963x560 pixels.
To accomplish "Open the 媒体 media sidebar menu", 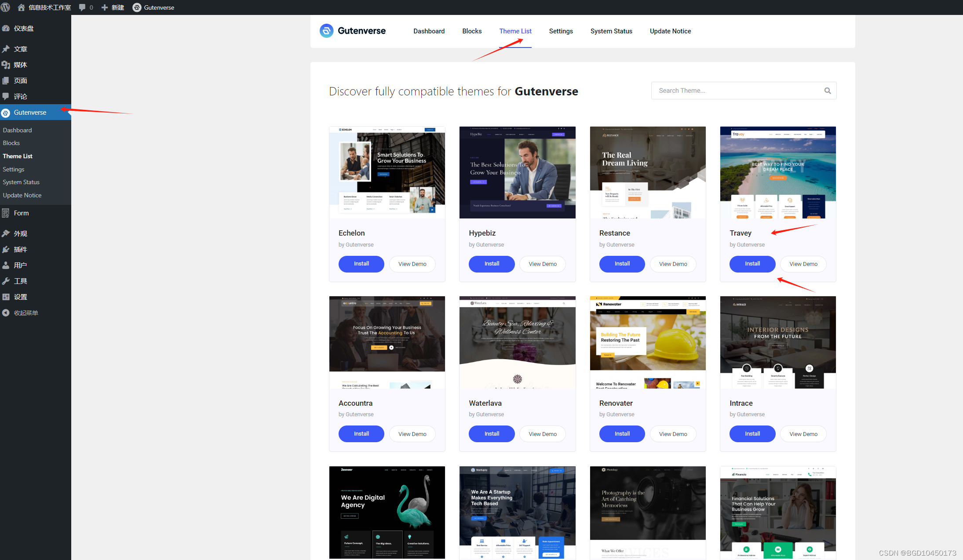I will point(20,65).
